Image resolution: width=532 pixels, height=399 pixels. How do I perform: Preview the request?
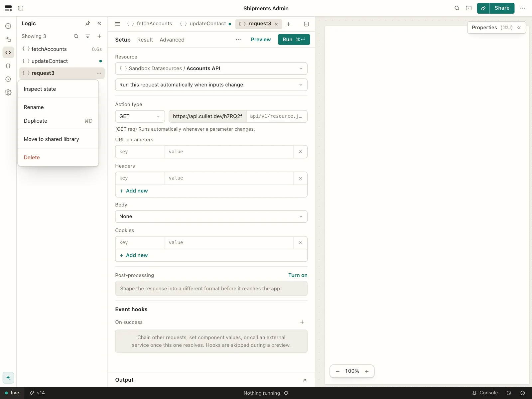click(x=261, y=40)
